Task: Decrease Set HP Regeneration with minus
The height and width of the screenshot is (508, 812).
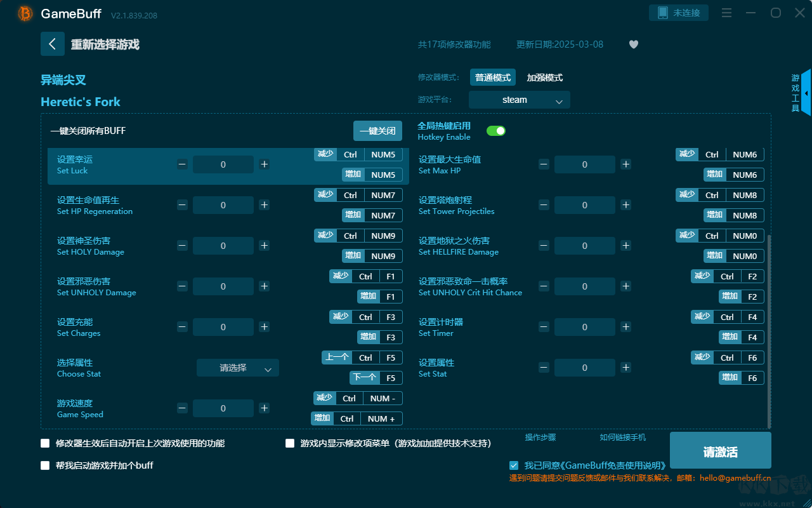Action: click(x=182, y=205)
